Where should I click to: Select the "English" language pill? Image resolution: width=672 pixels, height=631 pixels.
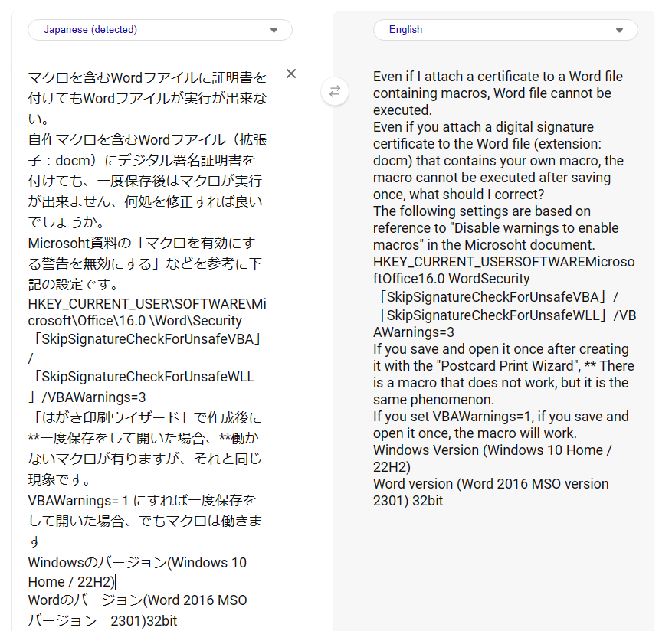point(405,29)
